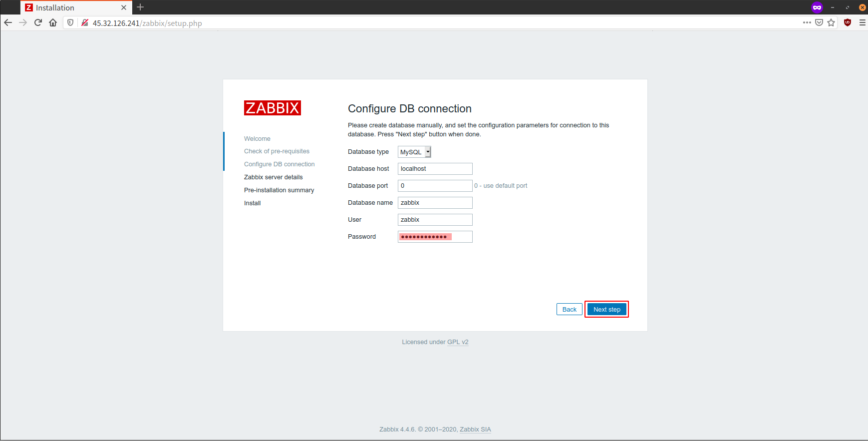The image size is (868, 441).
Task: Select Zabbix server details step
Action: tap(274, 177)
